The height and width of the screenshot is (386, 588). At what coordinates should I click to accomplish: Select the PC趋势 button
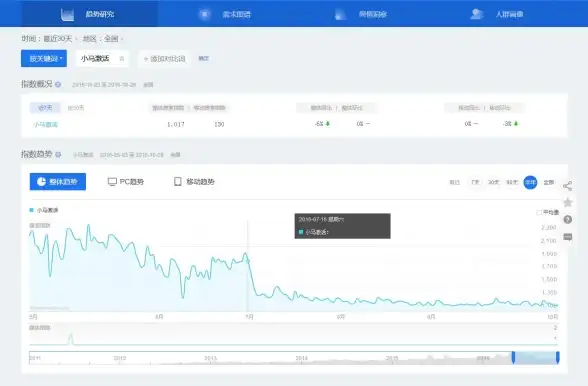pos(126,182)
